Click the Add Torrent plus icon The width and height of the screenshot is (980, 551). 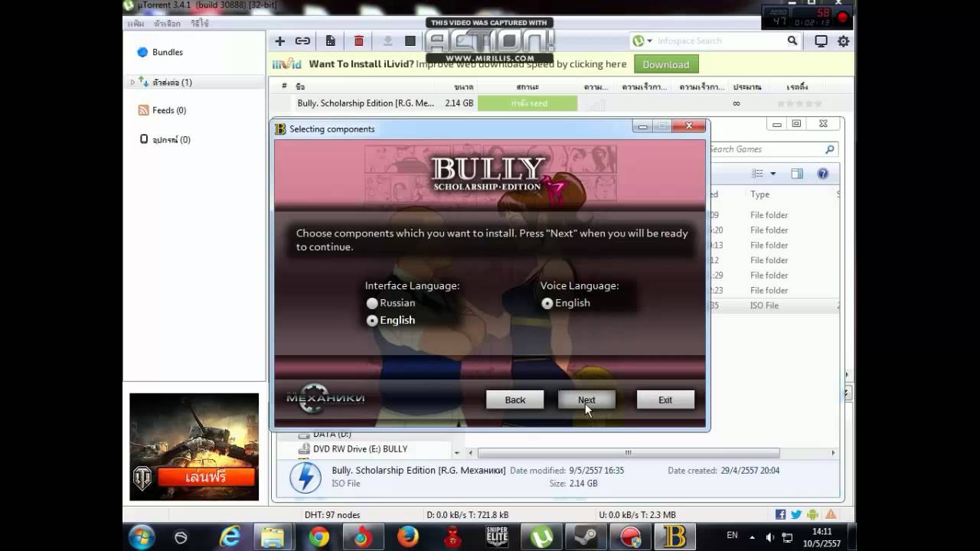[280, 41]
